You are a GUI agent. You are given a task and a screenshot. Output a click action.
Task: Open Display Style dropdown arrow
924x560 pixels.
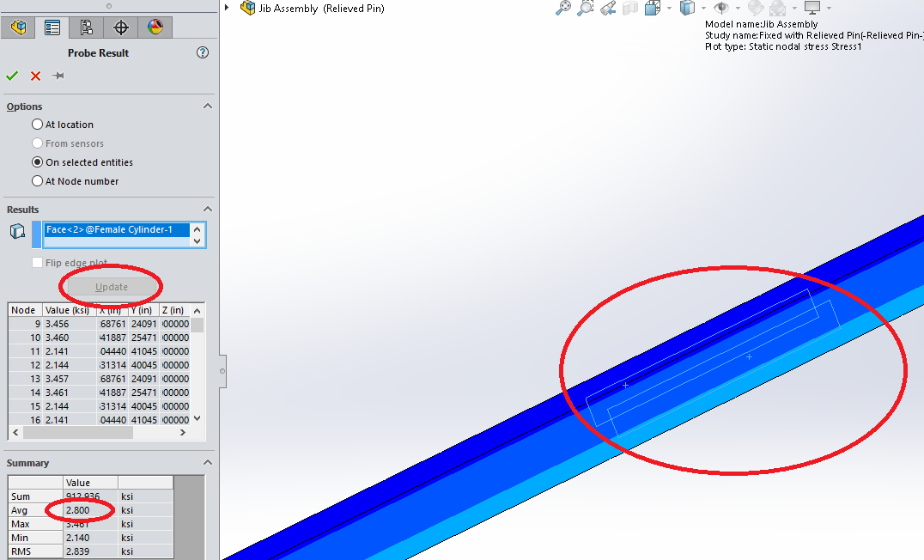click(703, 9)
